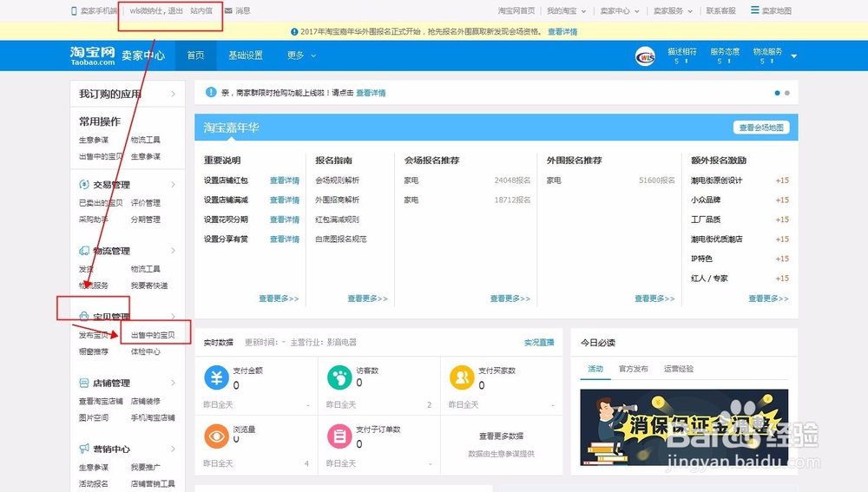
Task: Click 查看详情 next to 设置花呗分期
Action: (285, 220)
